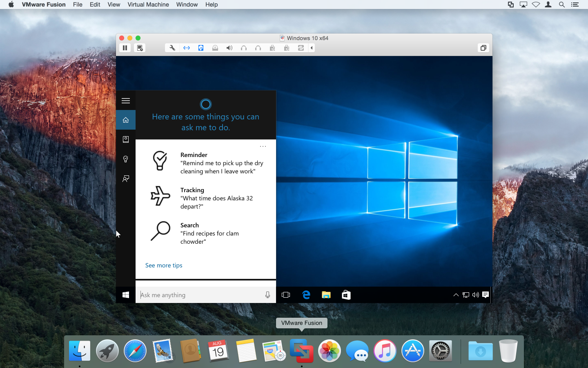Screen dimensions: 588x368
Task: Pause the virtual machine
Action: [125, 48]
